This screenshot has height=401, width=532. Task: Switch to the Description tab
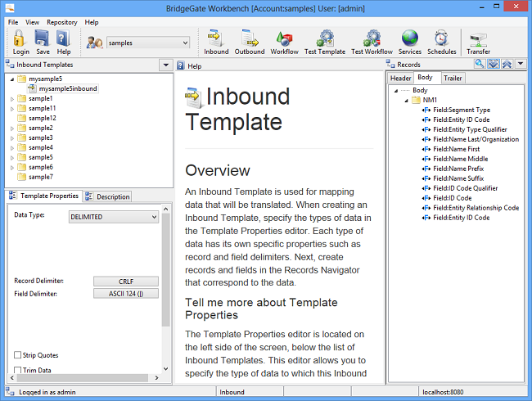click(108, 196)
